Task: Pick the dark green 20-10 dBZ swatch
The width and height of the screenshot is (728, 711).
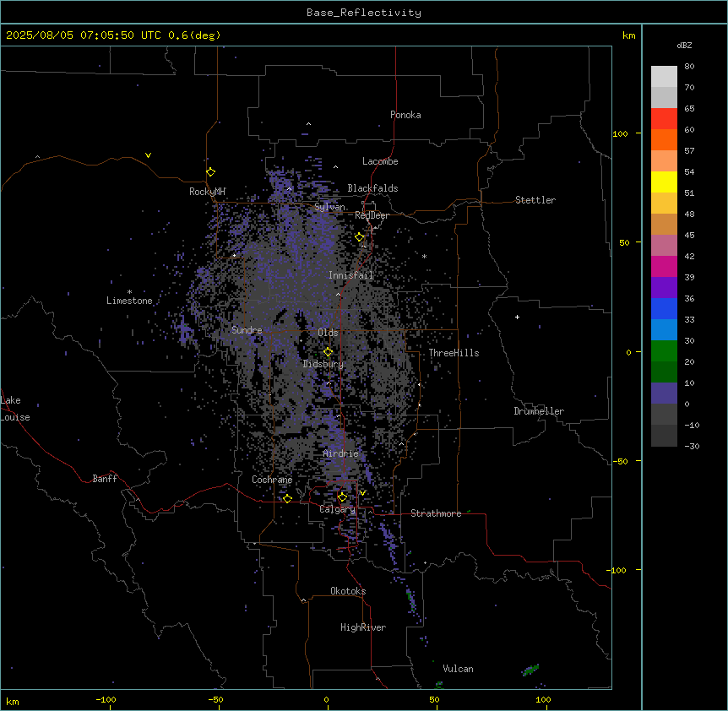Action: coord(664,372)
